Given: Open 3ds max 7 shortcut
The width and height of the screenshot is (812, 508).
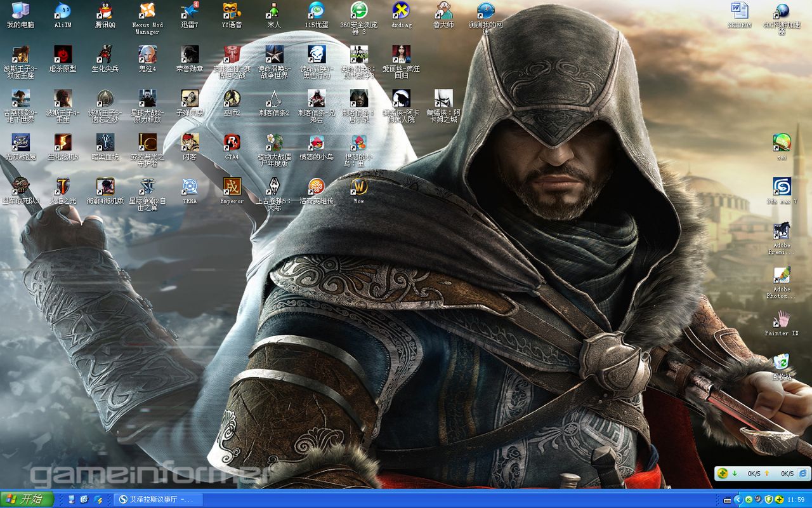Looking at the screenshot, I should tap(782, 187).
